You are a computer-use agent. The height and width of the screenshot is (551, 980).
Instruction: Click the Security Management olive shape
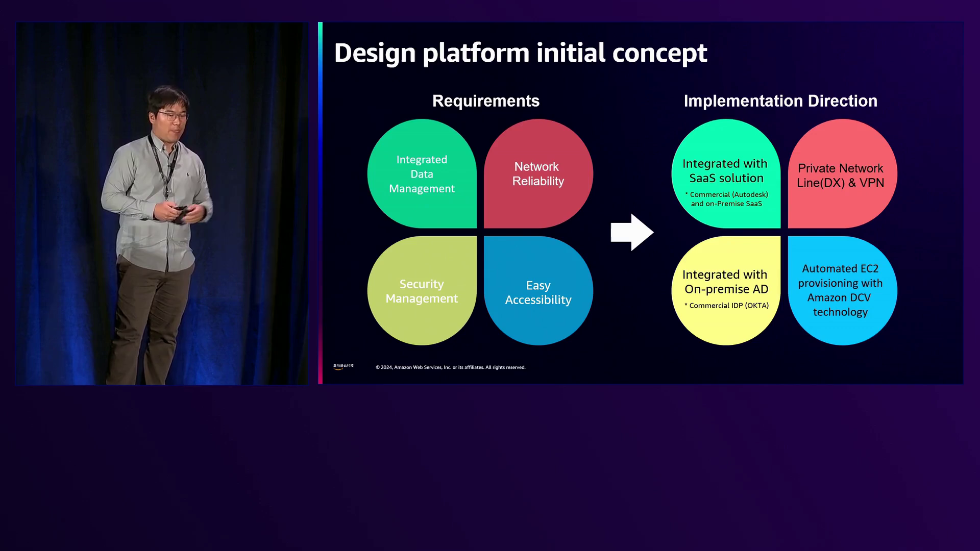coord(422,291)
